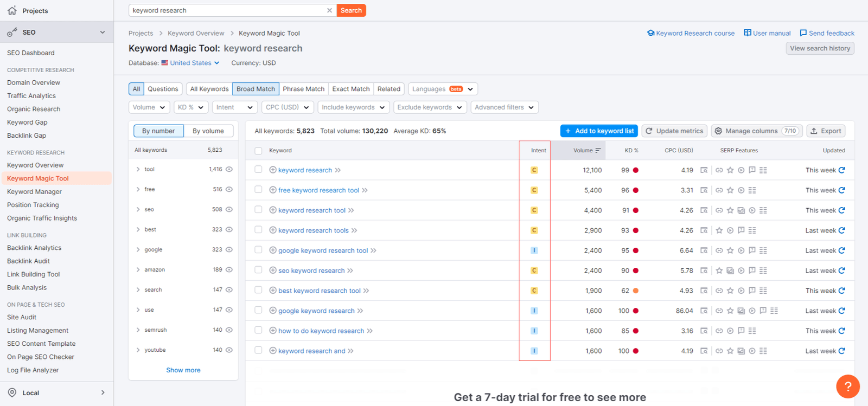Screen dimensions: 868x406
Task: Refresh the 'best keyword research tool' row
Action: [x=842, y=291]
